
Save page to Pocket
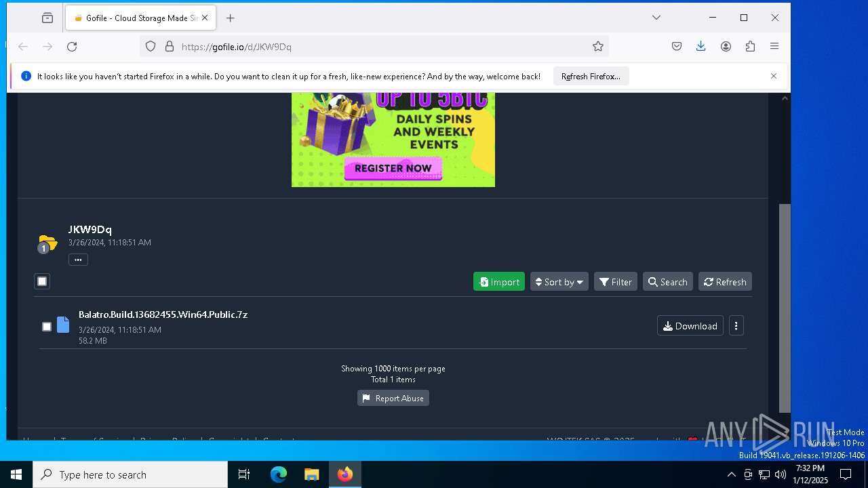tap(677, 46)
